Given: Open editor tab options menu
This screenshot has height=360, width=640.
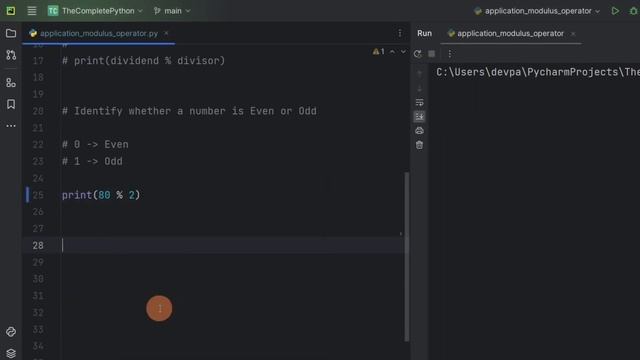Looking at the screenshot, I should (x=400, y=33).
